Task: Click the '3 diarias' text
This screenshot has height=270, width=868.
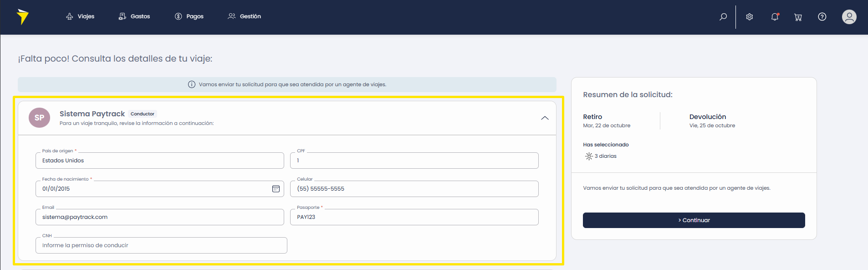Action: [x=606, y=156]
